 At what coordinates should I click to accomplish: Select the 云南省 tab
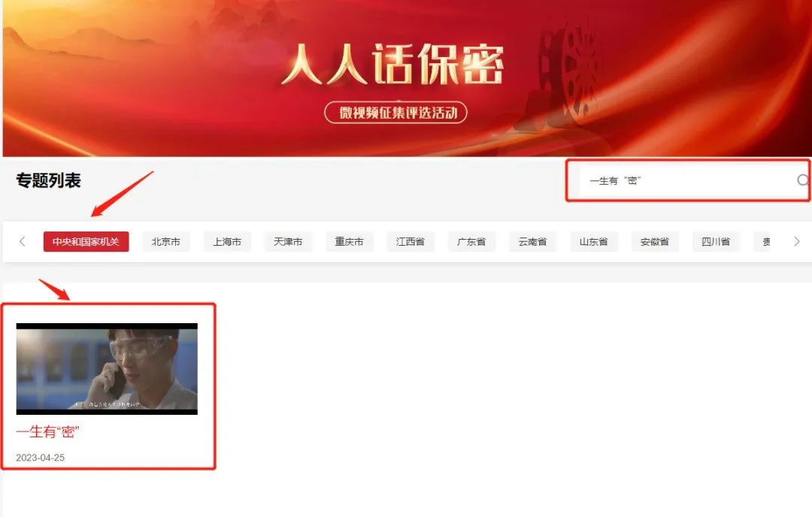532,242
